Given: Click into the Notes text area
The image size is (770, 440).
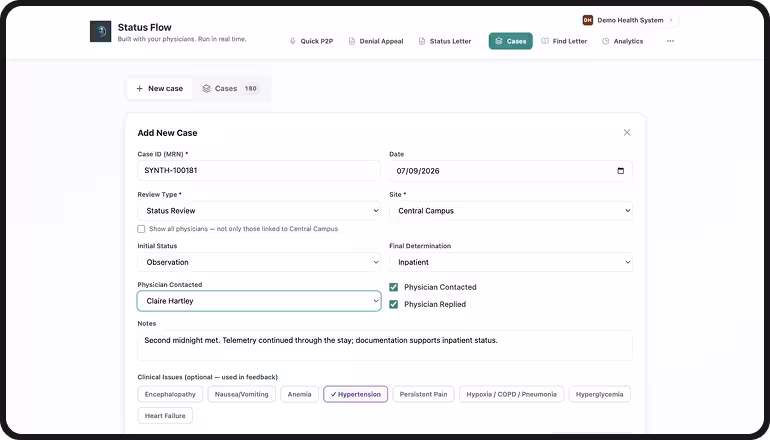Looking at the screenshot, I should 385,345.
